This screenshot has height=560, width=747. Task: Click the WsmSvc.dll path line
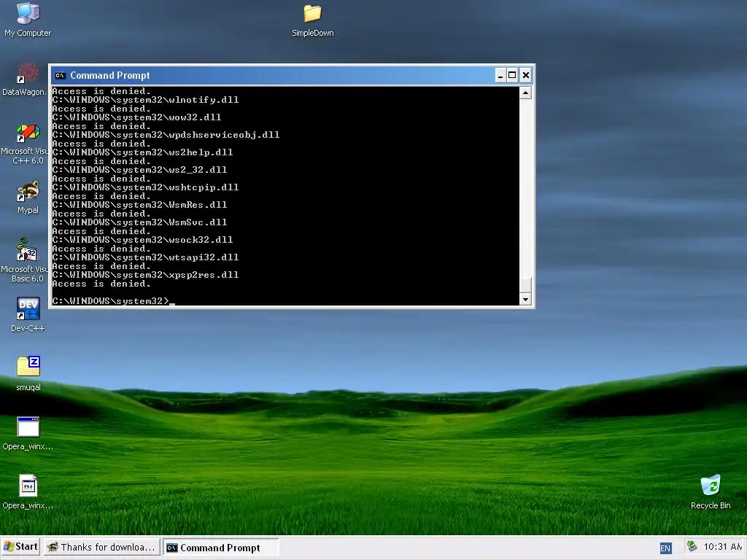139,222
